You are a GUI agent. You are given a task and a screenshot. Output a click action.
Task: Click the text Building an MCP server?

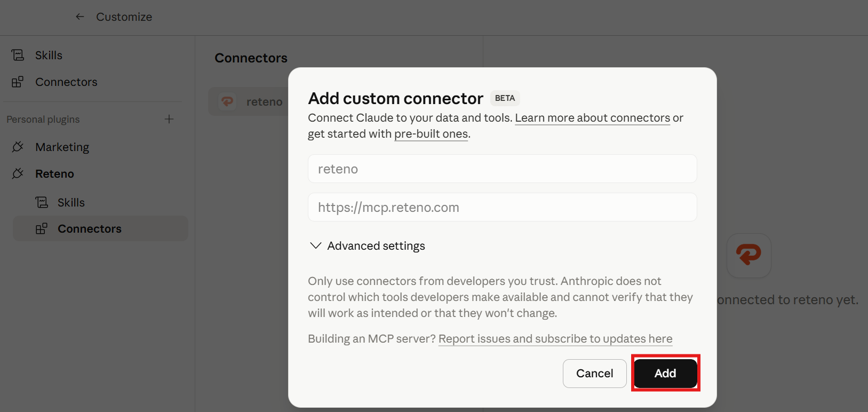[372, 338]
